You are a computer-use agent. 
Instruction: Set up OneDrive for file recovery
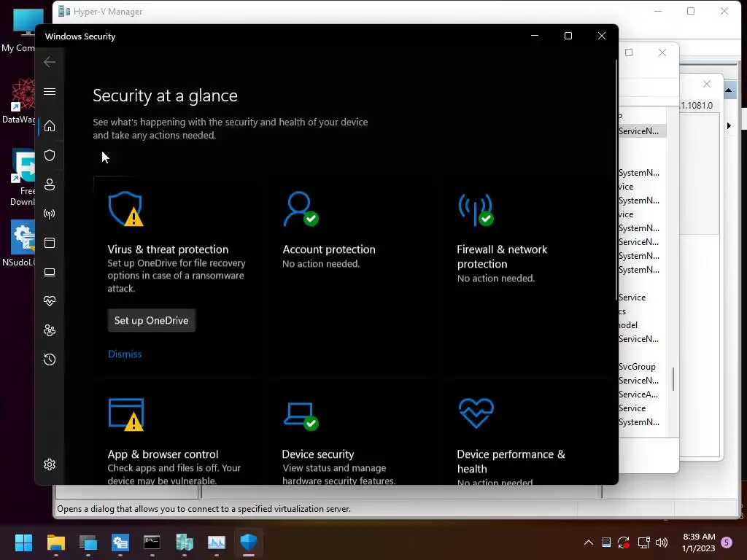click(x=152, y=321)
